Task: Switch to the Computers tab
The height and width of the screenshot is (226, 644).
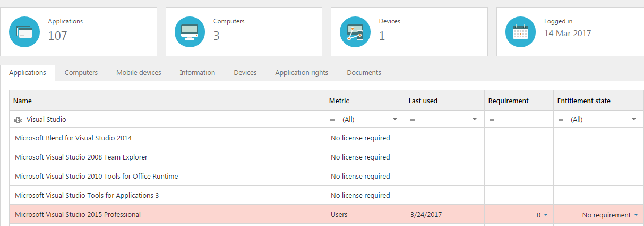Action: point(81,73)
